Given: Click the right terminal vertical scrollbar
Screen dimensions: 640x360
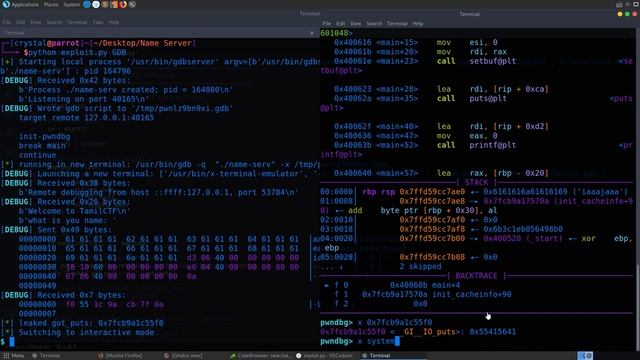Looking at the screenshot, I should (x=638, y=306).
